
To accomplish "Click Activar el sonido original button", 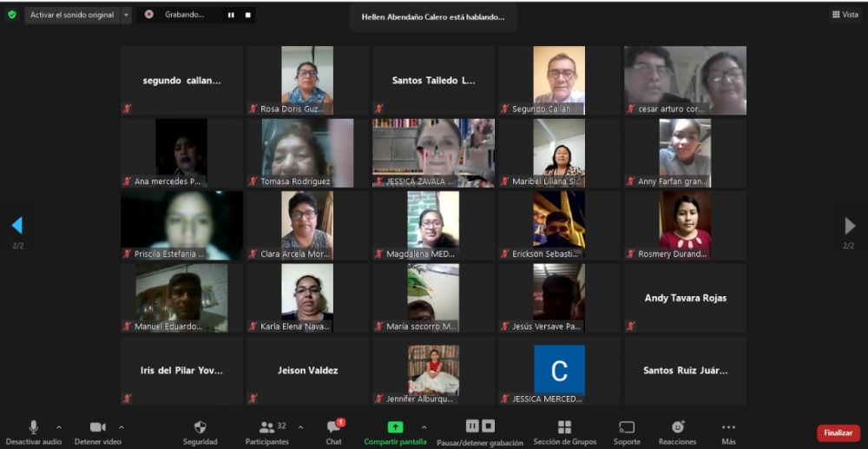I will tap(71, 15).
